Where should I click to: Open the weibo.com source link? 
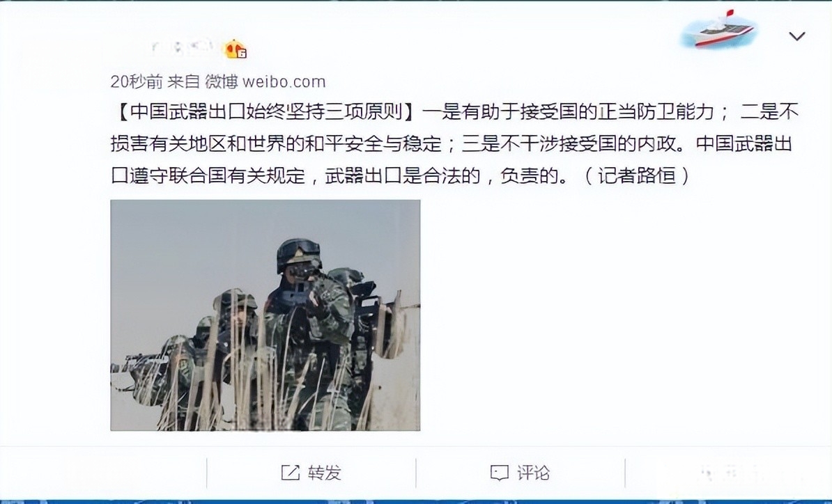284,81
